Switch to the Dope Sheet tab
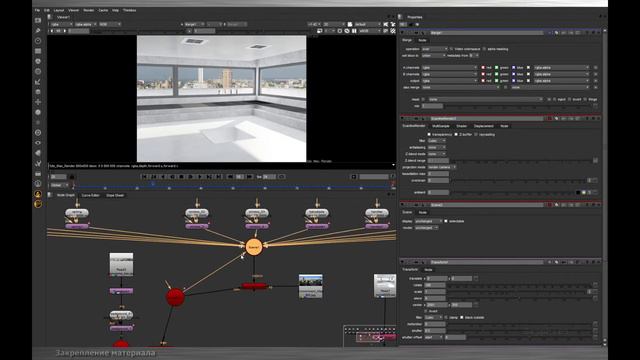The height and width of the screenshot is (360, 640). click(x=115, y=196)
